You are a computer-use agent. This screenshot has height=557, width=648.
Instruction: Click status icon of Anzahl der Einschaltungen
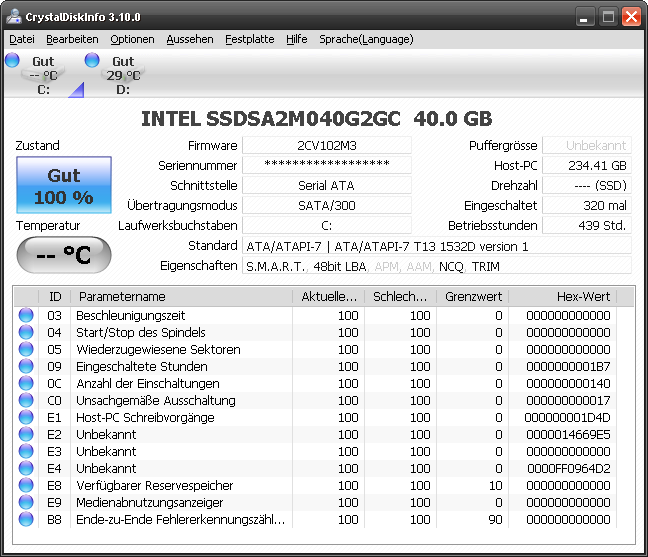tap(26, 383)
